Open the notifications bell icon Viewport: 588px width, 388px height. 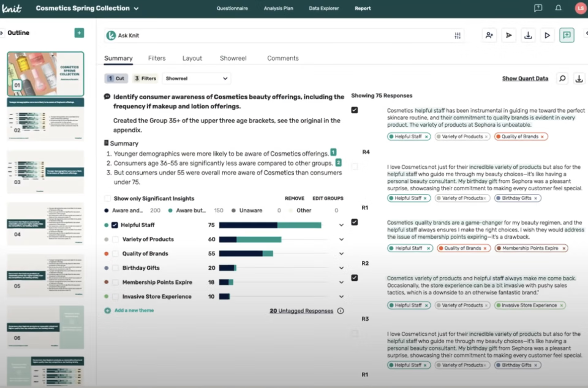coord(558,9)
